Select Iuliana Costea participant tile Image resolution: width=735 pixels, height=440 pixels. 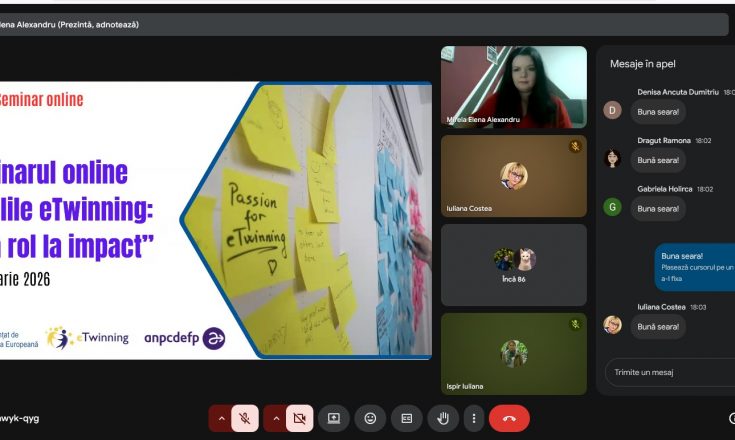514,176
